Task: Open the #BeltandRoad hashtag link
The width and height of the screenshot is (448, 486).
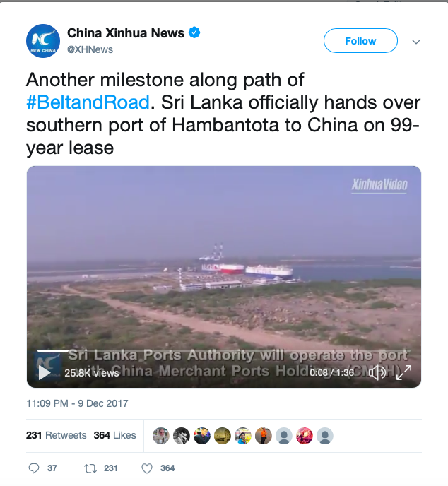Action: tap(88, 102)
